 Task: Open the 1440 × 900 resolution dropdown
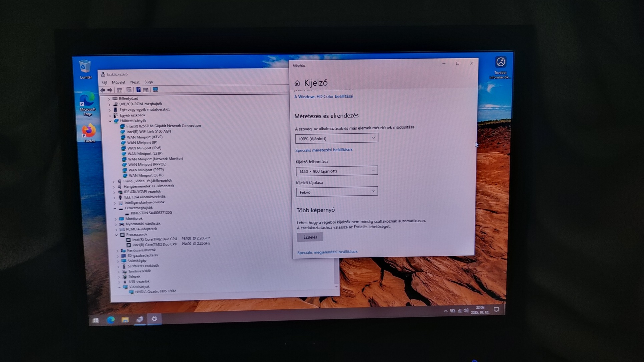[337, 171]
